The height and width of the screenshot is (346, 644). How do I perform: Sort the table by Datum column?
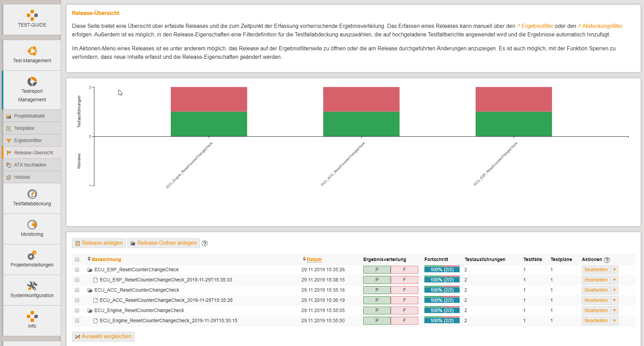(x=314, y=259)
